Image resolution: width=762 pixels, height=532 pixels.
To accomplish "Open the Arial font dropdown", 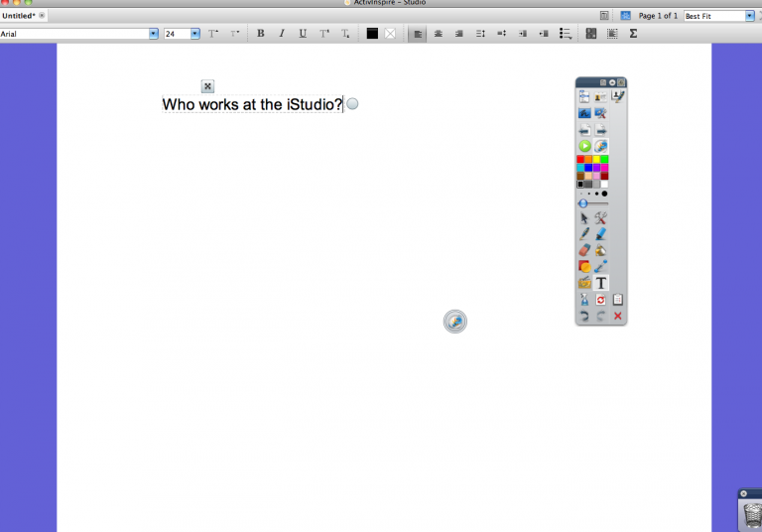I will (x=154, y=34).
